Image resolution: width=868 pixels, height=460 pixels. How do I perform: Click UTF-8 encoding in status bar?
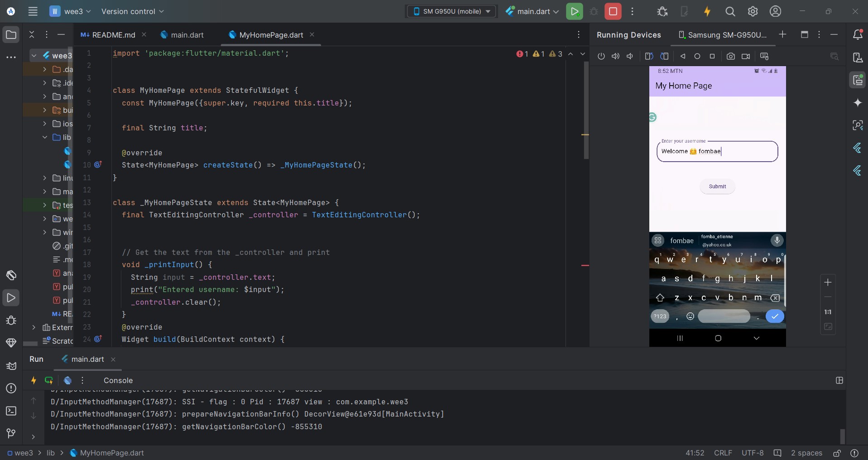[752, 453]
